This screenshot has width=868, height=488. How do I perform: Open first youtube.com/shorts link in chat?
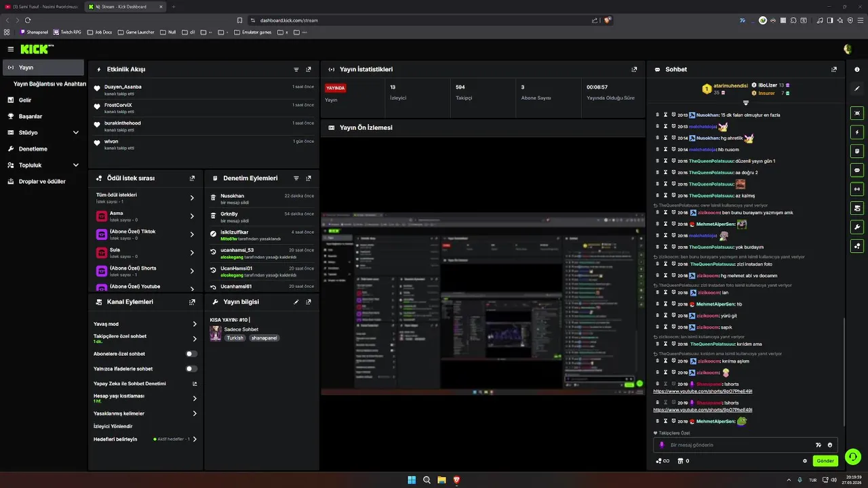coord(703,392)
